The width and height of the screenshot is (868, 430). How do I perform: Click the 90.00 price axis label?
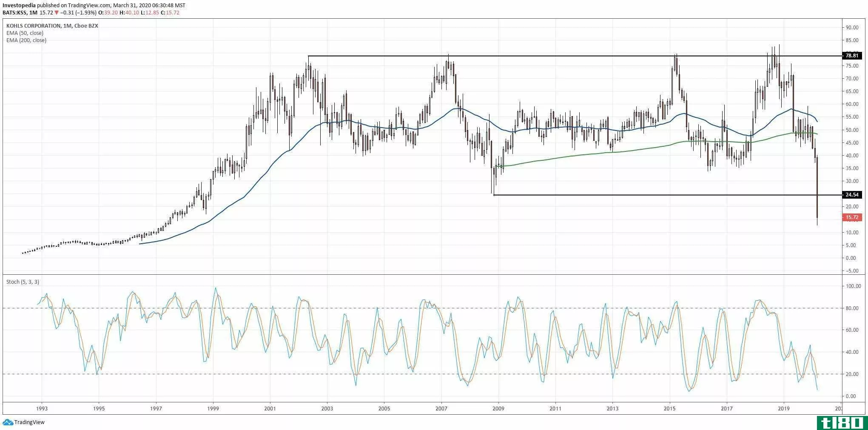click(x=852, y=28)
